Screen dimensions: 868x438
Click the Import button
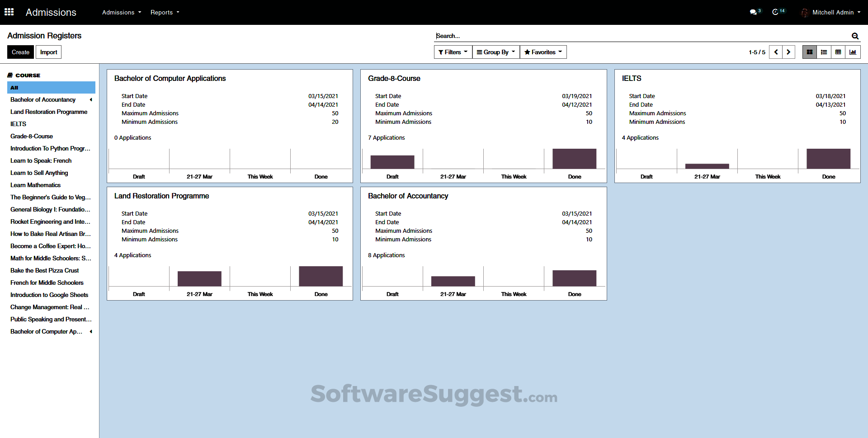[x=48, y=52]
